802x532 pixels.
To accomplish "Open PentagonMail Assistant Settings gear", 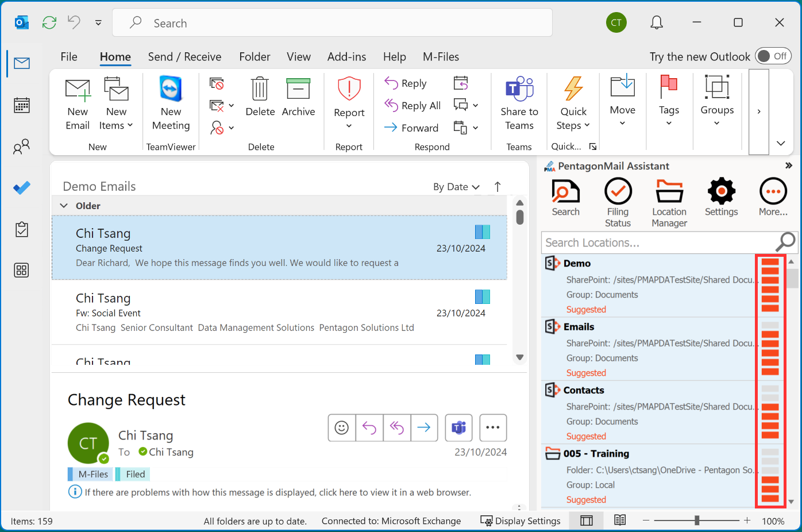I will pos(721,192).
